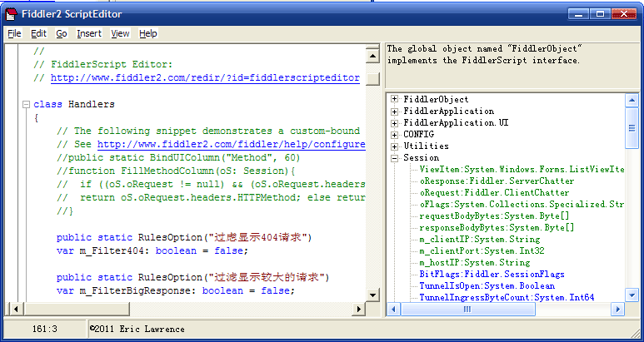Select TunnelIngressByteCount:System.Int64 entry
644x342 pixels.
507,297
